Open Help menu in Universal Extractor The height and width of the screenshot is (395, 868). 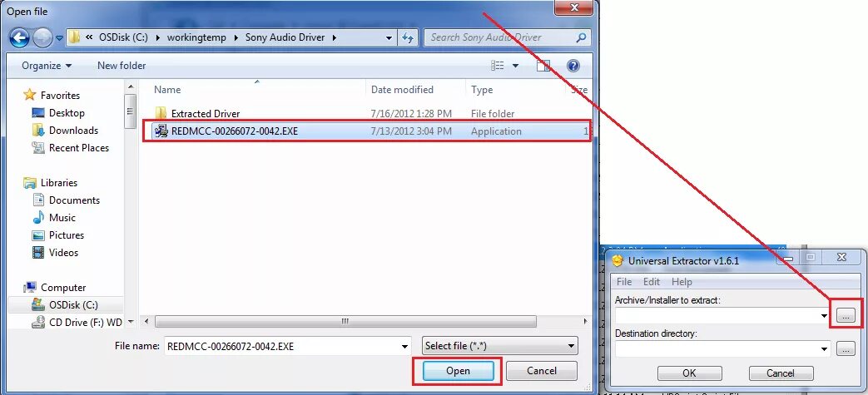tap(682, 282)
